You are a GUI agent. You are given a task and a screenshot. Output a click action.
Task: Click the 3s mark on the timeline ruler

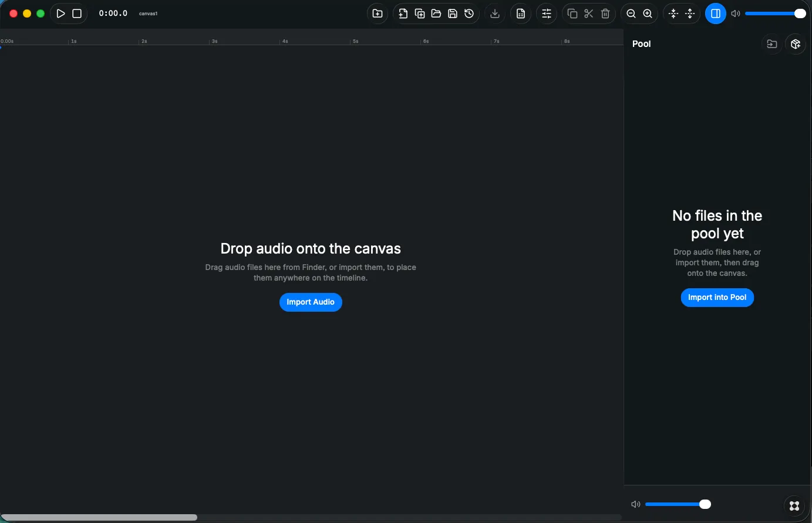tap(214, 41)
